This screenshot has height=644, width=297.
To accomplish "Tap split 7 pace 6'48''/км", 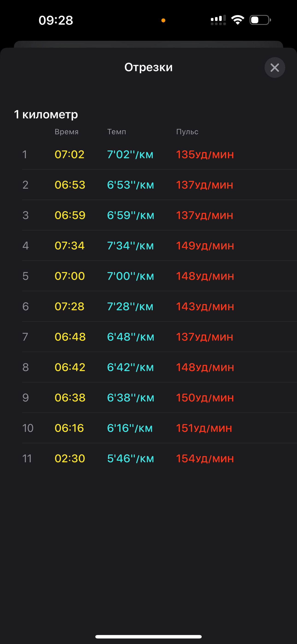I will point(131,337).
